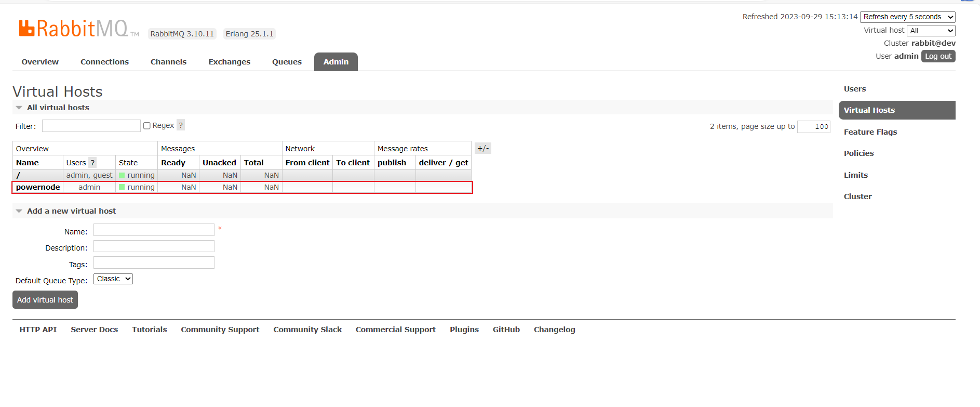Enable the Regex filter checkbox
This screenshot has width=980, height=407.
coord(147,126)
